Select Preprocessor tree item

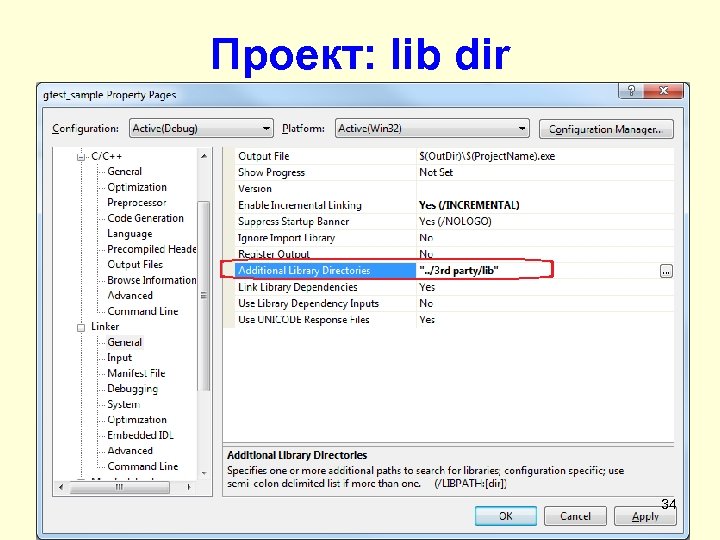(136, 202)
